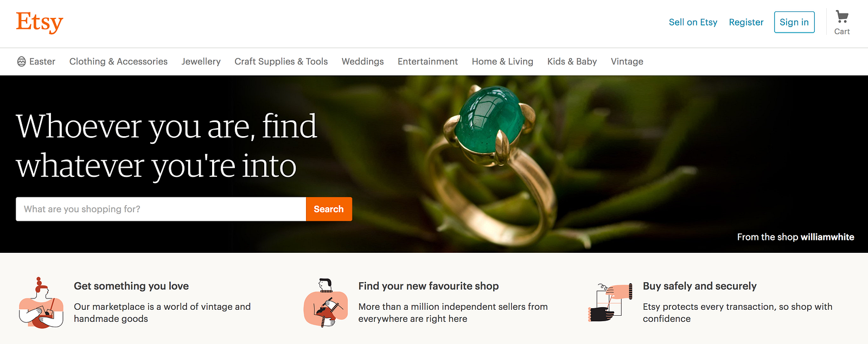Open the Vintage category
The image size is (868, 344).
coord(627,61)
